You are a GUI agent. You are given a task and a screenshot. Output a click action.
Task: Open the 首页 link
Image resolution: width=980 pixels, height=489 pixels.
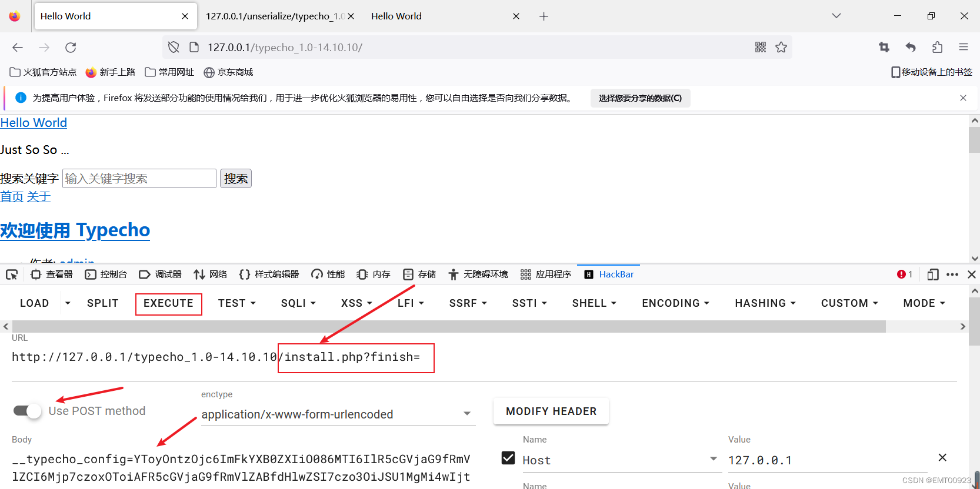[12, 197]
